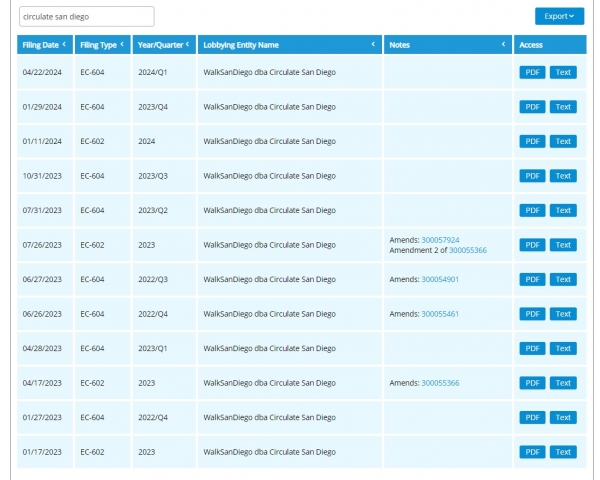Click the Lobbying Entity Name sort arrow
This screenshot has width=600, height=480.
click(x=373, y=44)
